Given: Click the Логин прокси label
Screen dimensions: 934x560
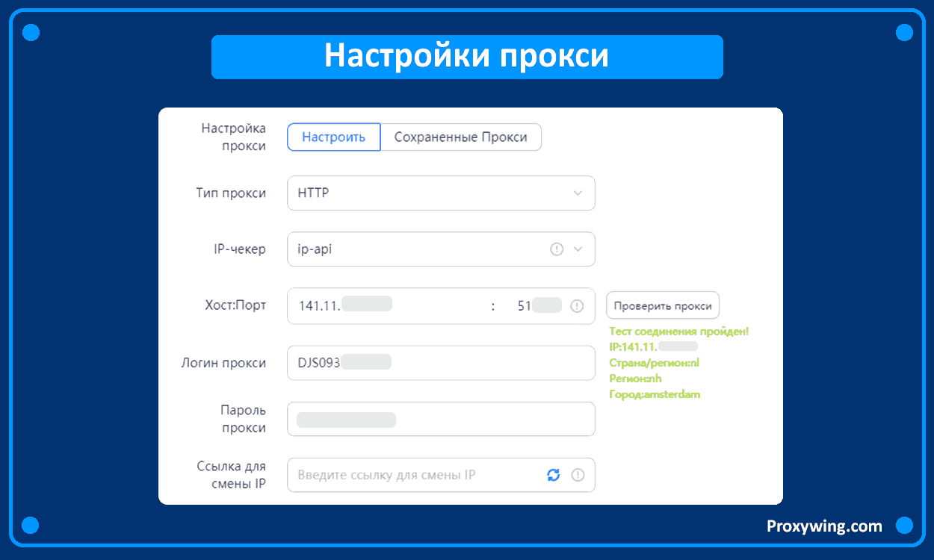Looking at the screenshot, I should pyautogui.click(x=223, y=363).
